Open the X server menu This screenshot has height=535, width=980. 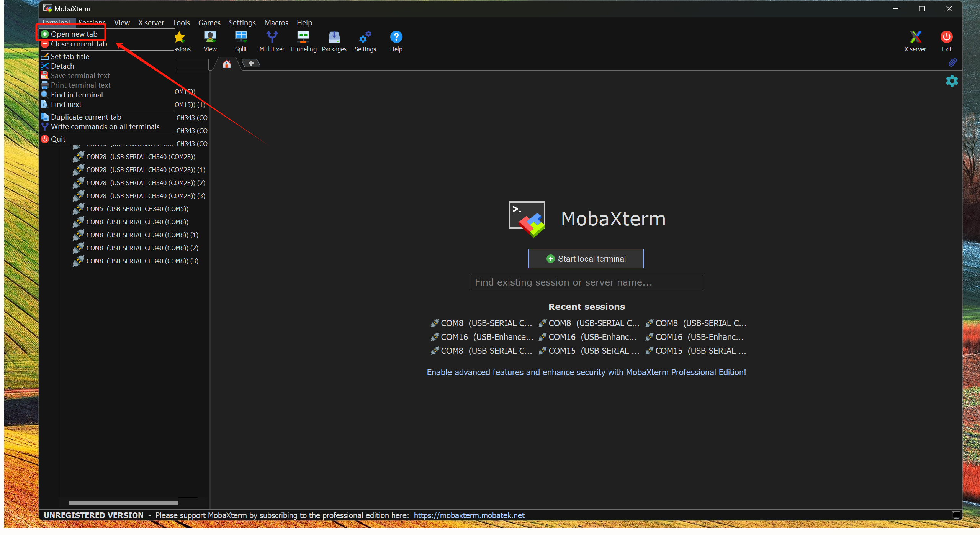[x=151, y=23]
